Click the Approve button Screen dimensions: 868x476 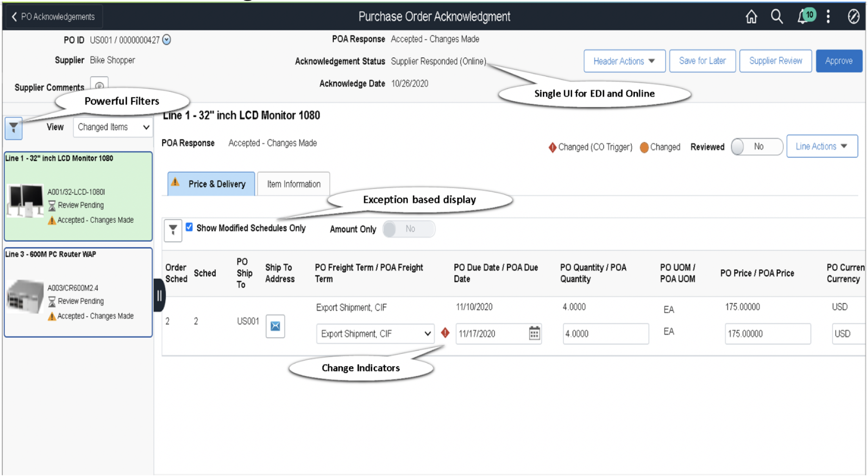(x=839, y=61)
